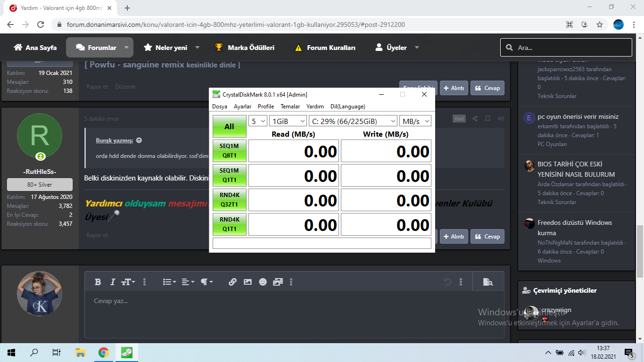This screenshot has height=362, width=644.
Task: Open the font size dropdown in the editor
Action: coord(128,282)
